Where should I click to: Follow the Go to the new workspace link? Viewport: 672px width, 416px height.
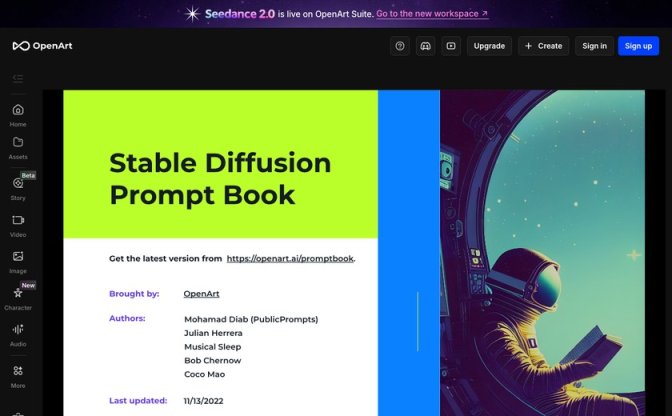[432, 14]
